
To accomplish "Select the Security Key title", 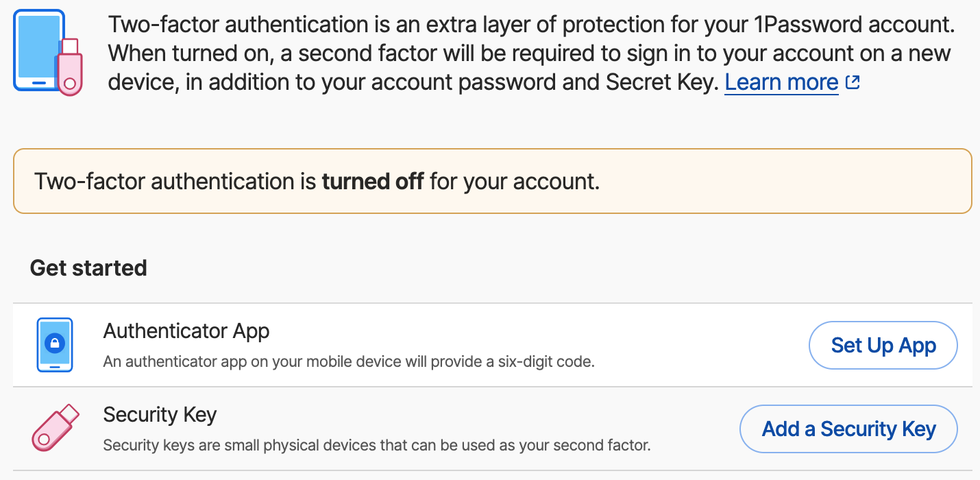I will tap(160, 415).
